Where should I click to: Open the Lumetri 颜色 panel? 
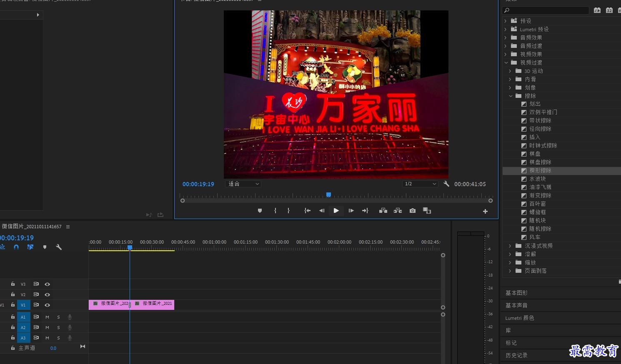click(x=519, y=318)
